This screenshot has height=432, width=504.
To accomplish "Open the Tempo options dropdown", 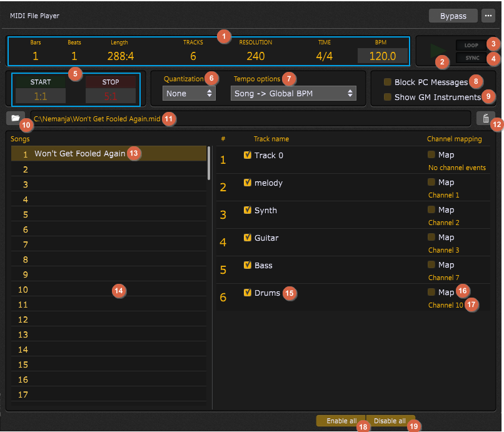I will 293,94.
